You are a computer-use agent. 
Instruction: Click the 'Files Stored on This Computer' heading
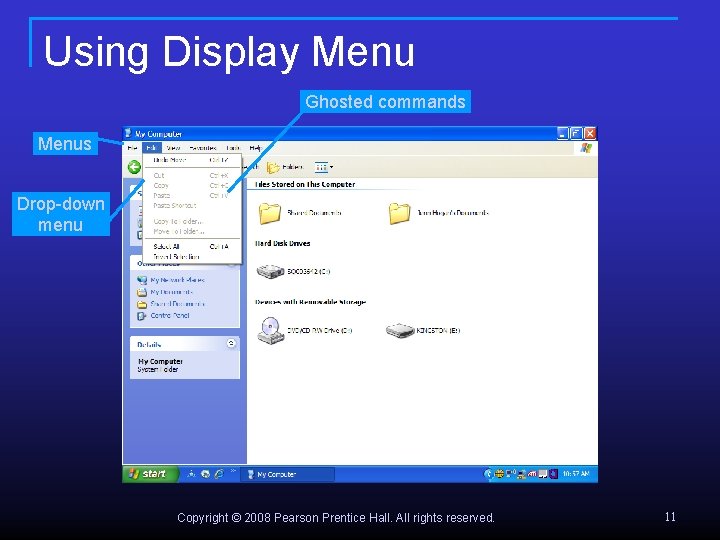(x=305, y=185)
